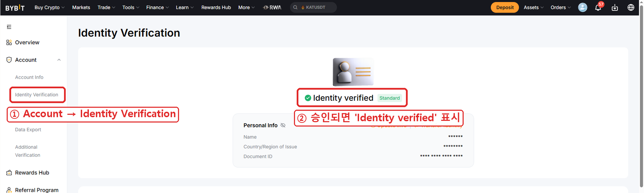
Task: Open Markets in top navigation
Action: 81,7
